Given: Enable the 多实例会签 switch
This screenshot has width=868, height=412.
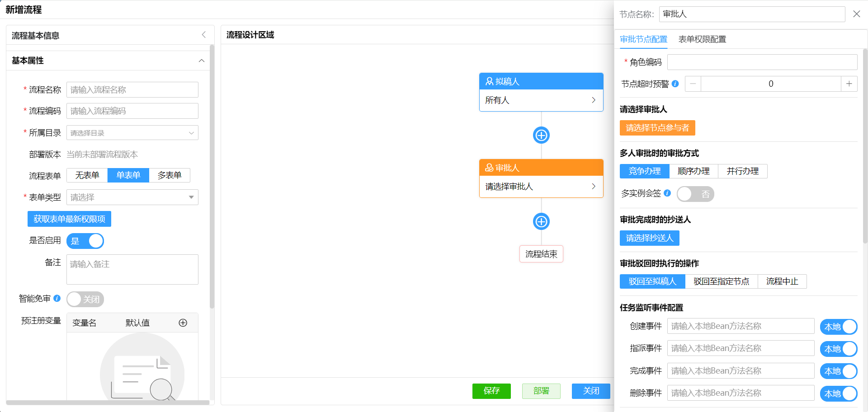Looking at the screenshot, I should coord(695,194).
